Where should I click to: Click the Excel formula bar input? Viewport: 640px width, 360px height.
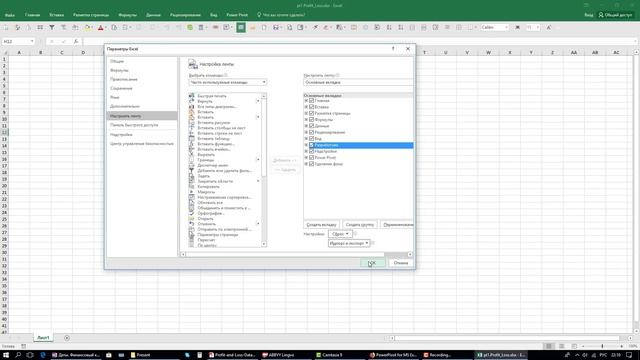(359, 41)
